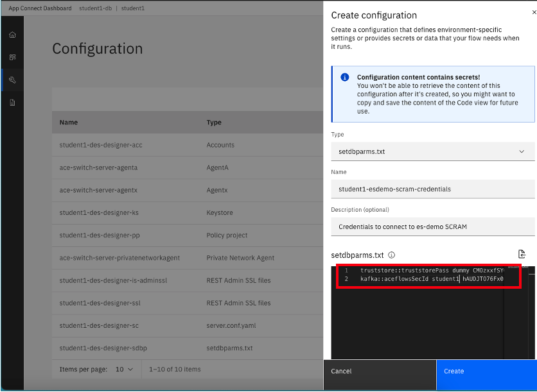Select the student1-des-designer-acc row

click(101, 145)
